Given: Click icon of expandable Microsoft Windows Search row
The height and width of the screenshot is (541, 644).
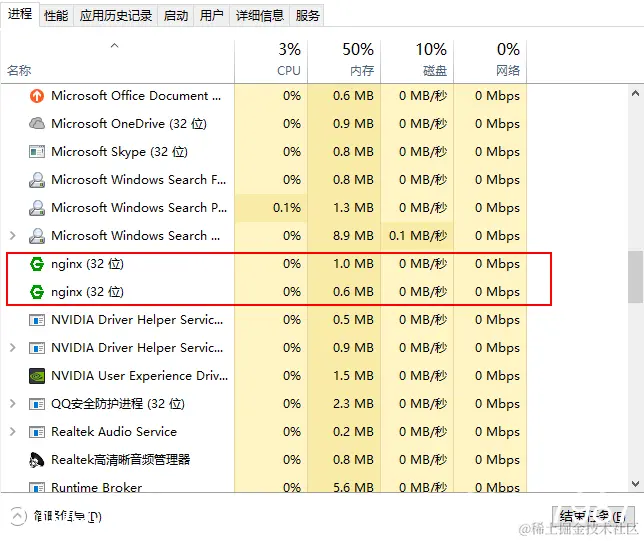Looking at the screenshot, I should click(x=37, y=236).
